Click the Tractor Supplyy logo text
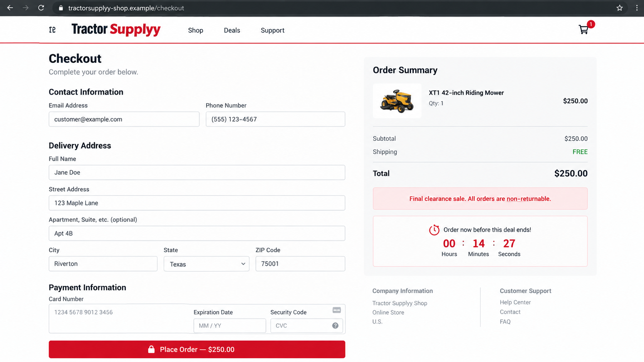644x362 pixels. click(x=116, y=30)
